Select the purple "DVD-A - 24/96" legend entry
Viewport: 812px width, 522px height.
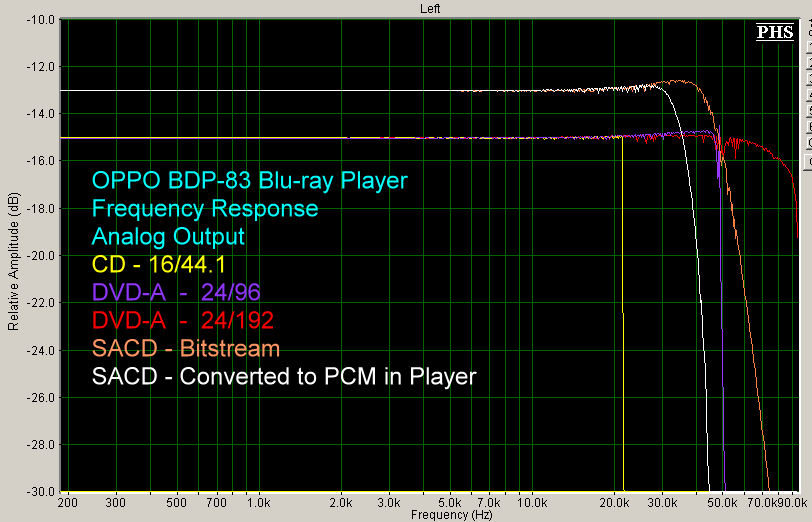tap(176, 293)
